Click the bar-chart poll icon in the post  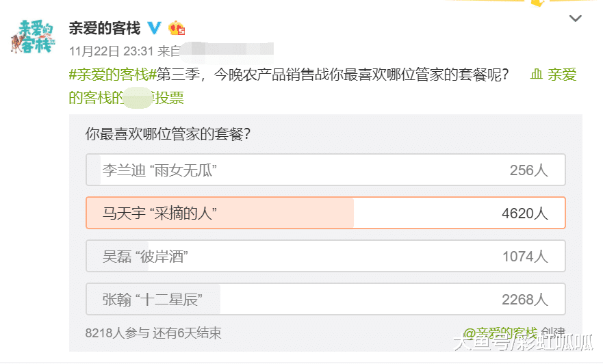537,75
